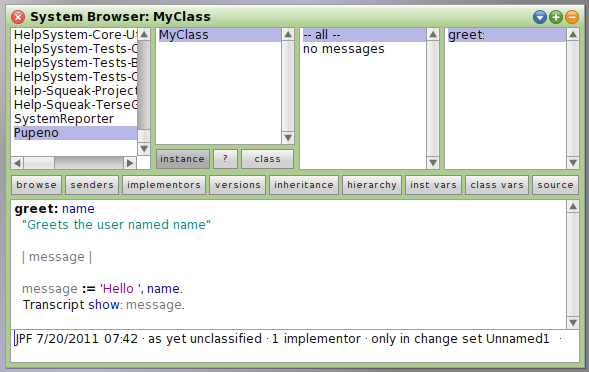Switch to class side
Viewport: 589px width, 372px height.
pos(267,159)
